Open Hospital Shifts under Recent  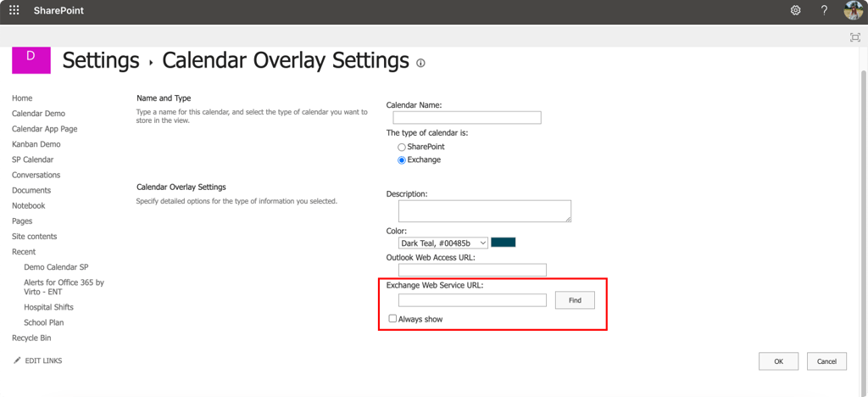click(x=48, y=307)
